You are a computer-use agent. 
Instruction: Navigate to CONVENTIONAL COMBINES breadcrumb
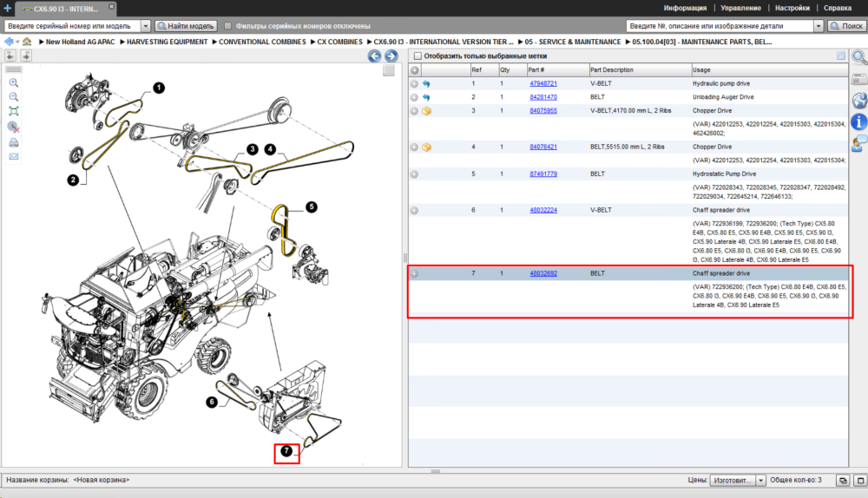click(x=262, y=42)
